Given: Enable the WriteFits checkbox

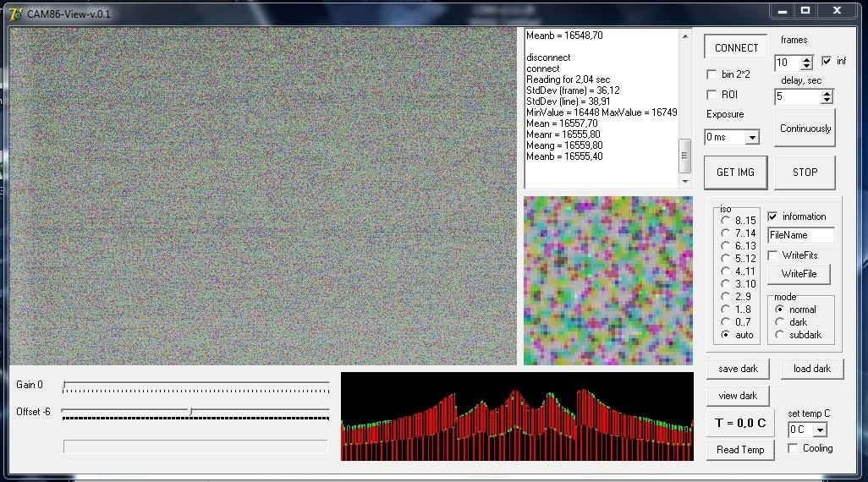Looking at the screenshot, I should 772,255.
